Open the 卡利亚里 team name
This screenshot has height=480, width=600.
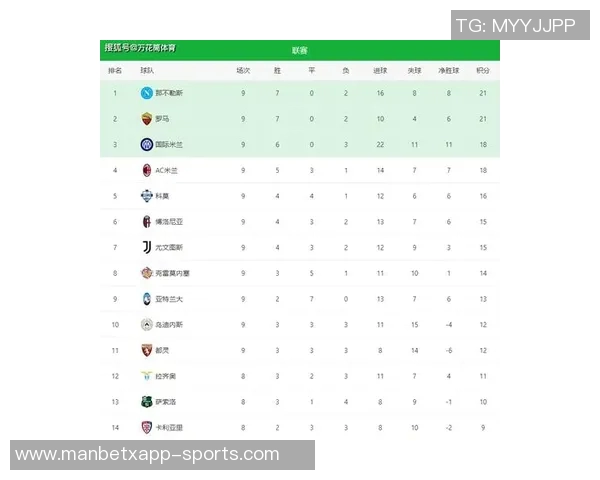click(x=169, y=427)
